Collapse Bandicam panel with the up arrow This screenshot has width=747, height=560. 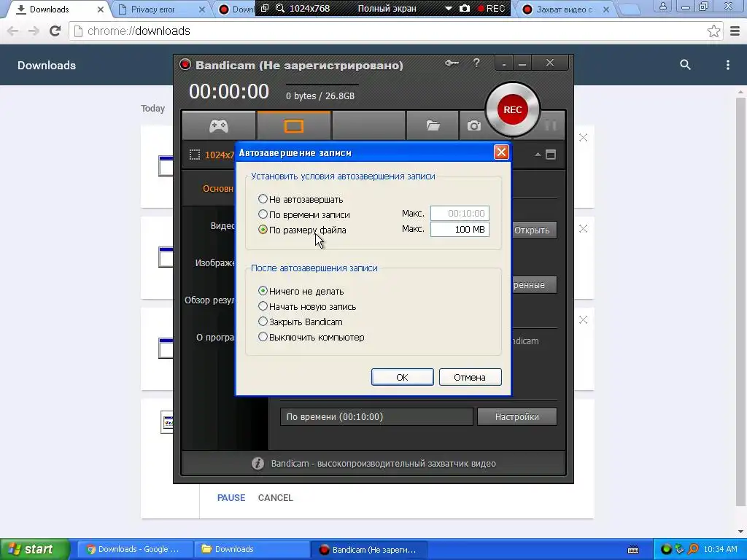[x=538, y=155]
